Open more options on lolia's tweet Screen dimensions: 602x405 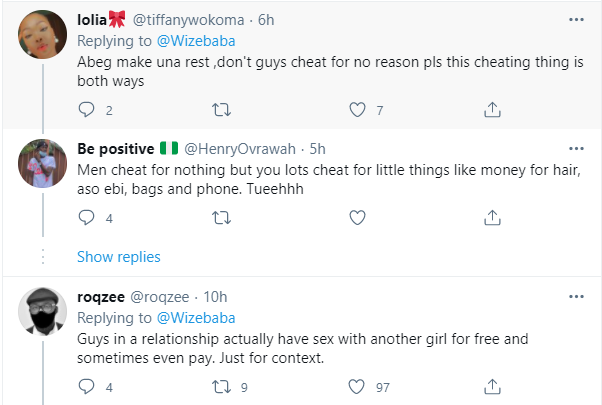(576, 19)
